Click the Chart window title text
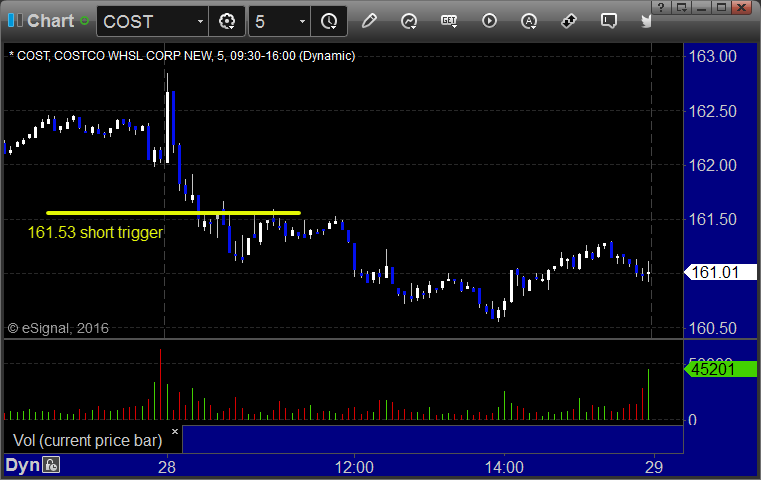This screenshot has height=480, width=761. pos(50,21)
